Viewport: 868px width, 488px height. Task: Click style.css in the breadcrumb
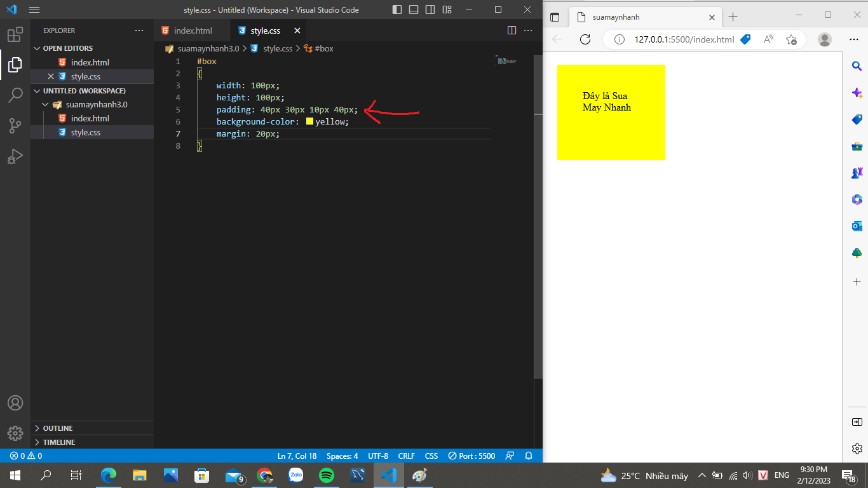(278, 48)
